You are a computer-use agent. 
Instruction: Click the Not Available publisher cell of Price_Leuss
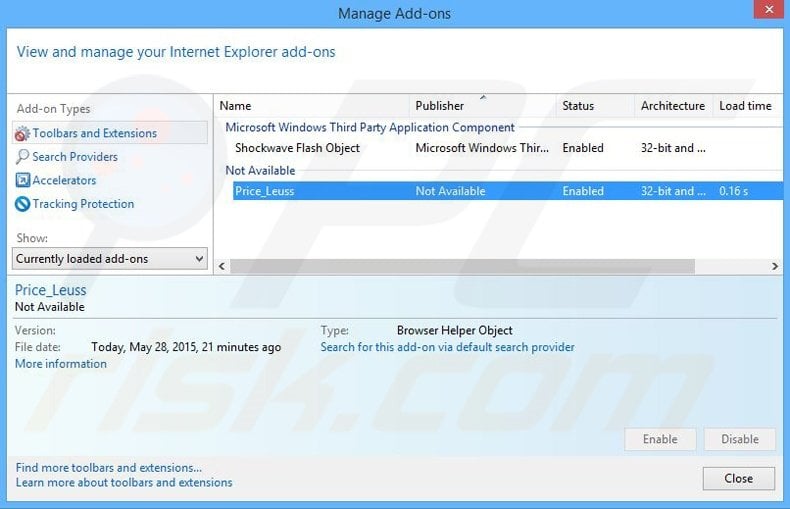coord(450,191)
